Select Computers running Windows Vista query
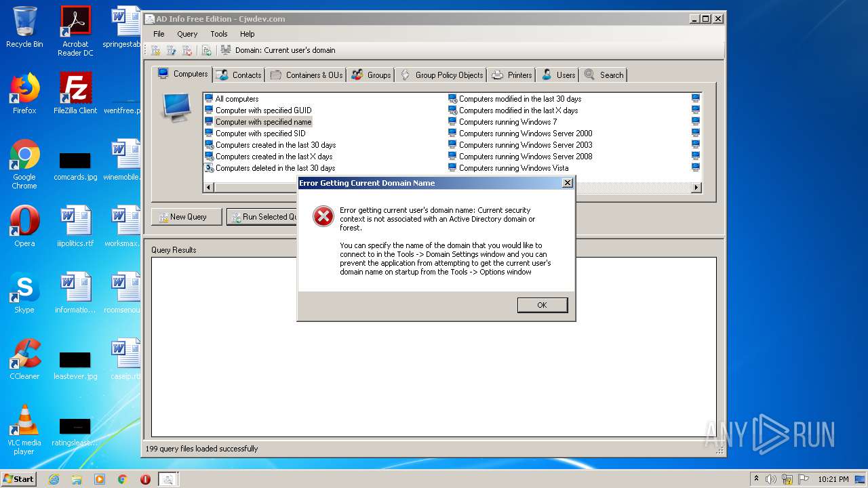The width and height of the screenshot is (868, 488). tap(509, 168)
